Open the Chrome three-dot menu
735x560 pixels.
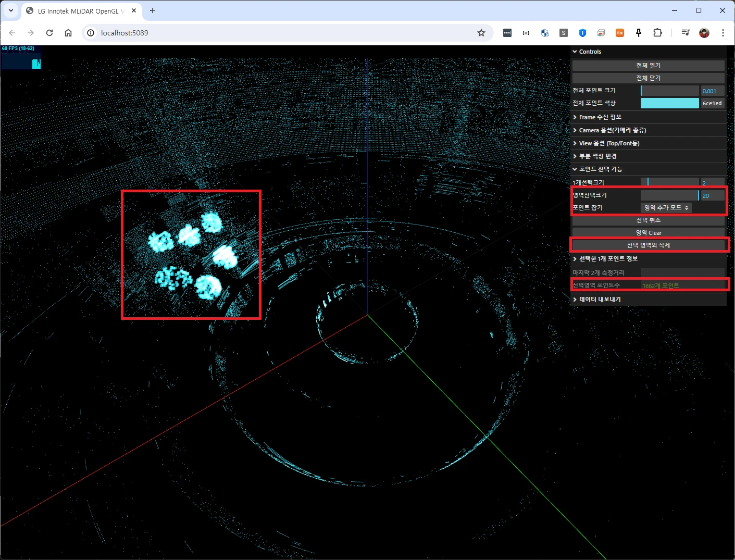click(x=723, y=33)
